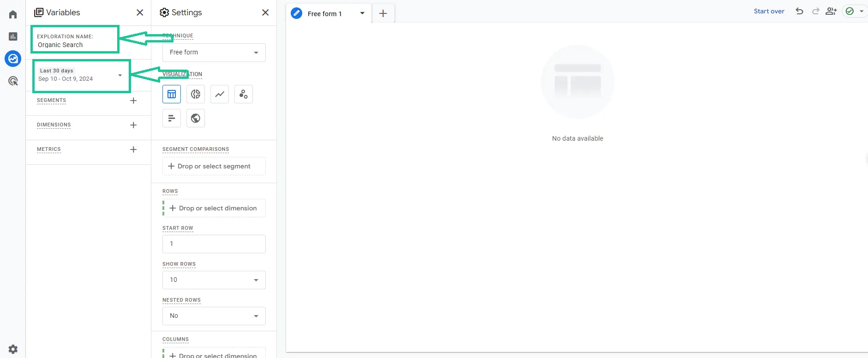868x358 pixels.
Task: Go to Home in left sidebar
Action: 13,14
